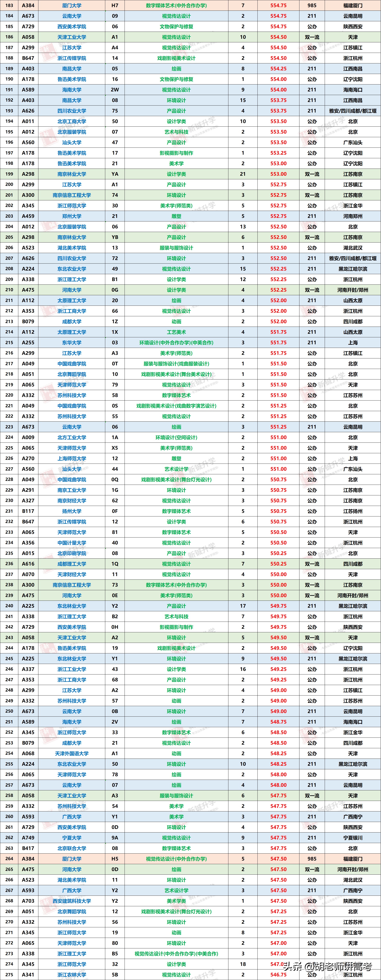Select the major code 5B
The image size is (381, 980).
pyautogui.click(x=115, y=975)
